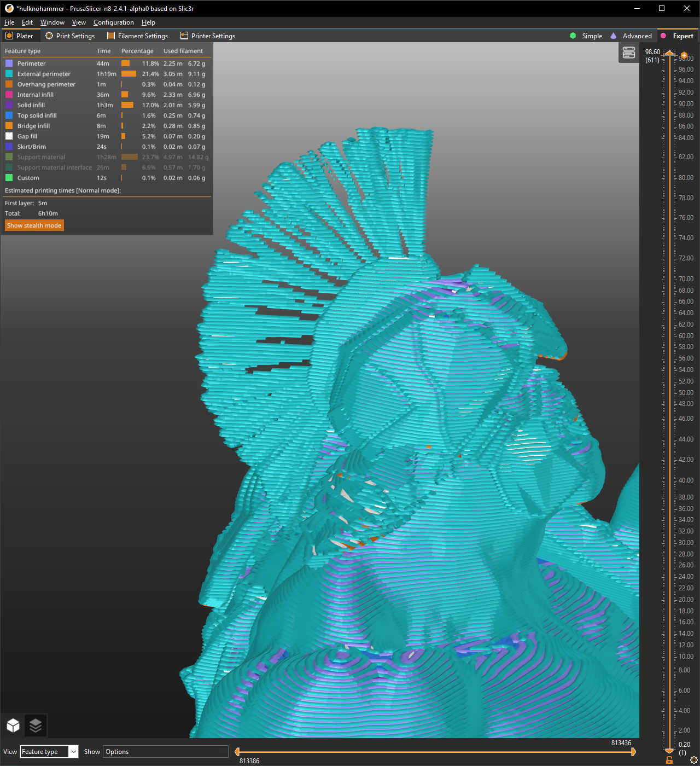Open the Filament Settings tab
The height and width of the screenshot is (766, 700).
(x=137, y=36)
